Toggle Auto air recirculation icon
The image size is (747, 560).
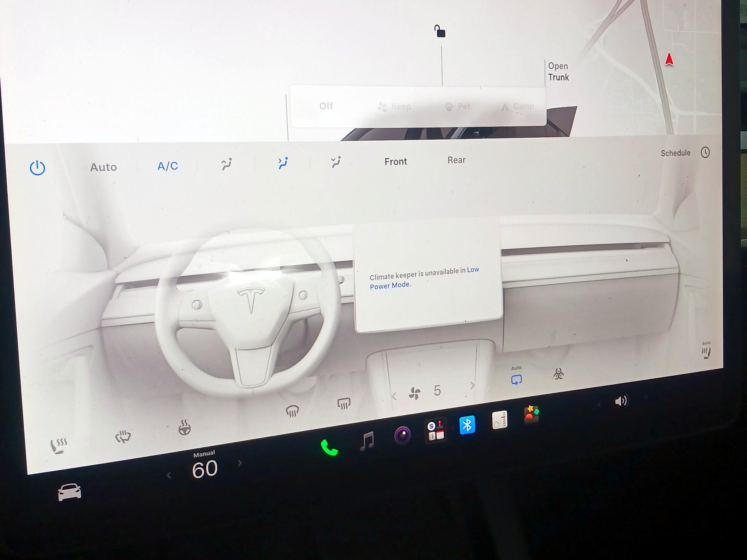coord(516,380)
